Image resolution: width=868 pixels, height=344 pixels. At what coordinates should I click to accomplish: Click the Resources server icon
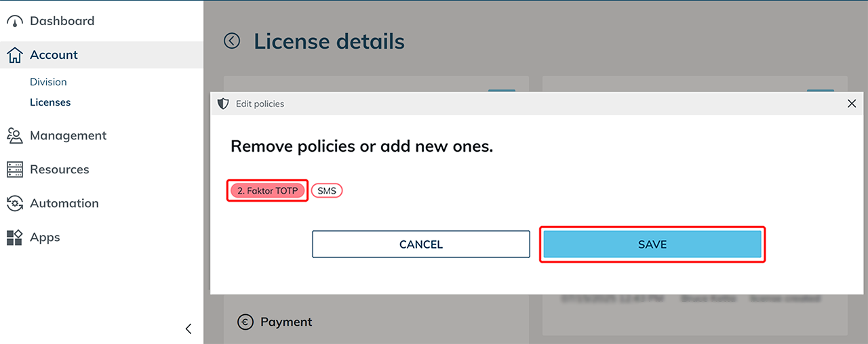[15, 170]
